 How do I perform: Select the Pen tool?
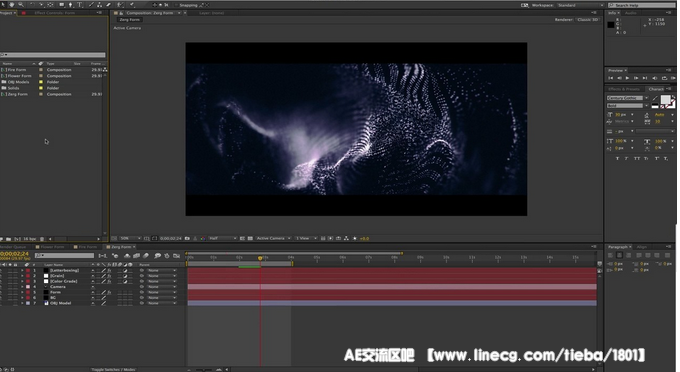[71, 5]
